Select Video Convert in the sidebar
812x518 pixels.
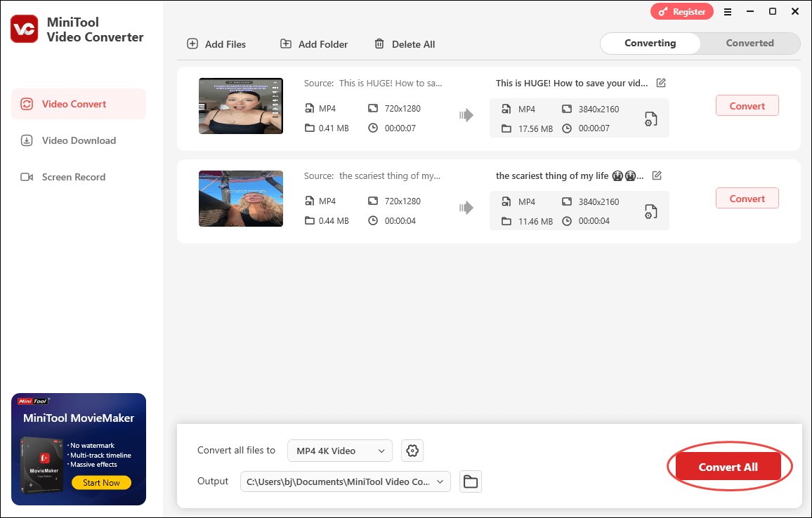pos(79,104)
